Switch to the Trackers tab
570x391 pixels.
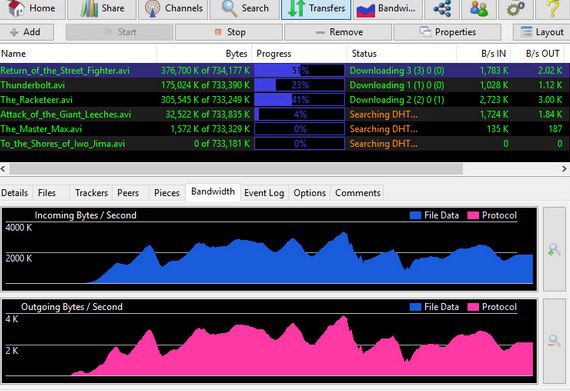click(x=91, y=193)
